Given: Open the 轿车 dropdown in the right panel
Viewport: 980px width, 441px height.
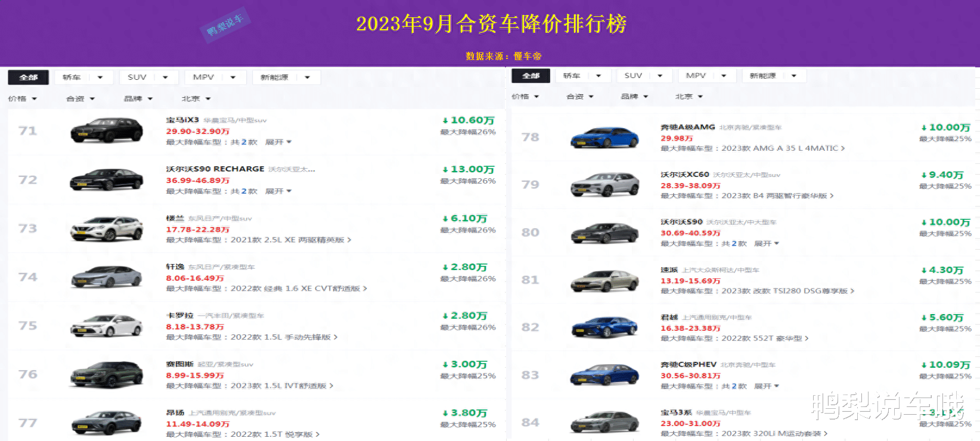Looking at the screenshot, I should click(582, 76).
